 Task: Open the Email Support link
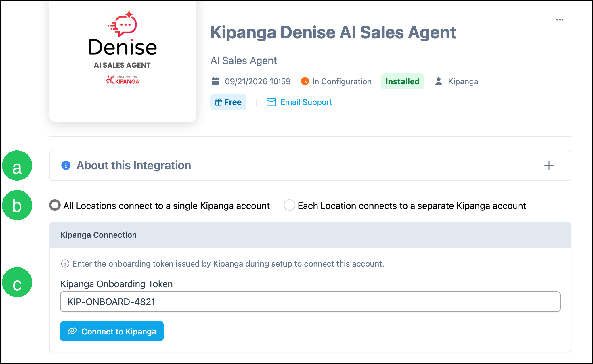click(x=306, y=102)
